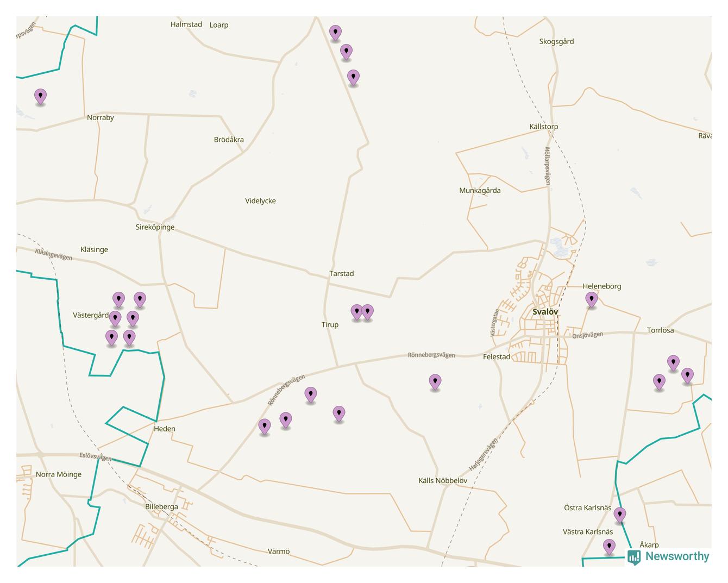
Task: Click the marker beside Heleneborg label
Action: click(x=591, y=299)
